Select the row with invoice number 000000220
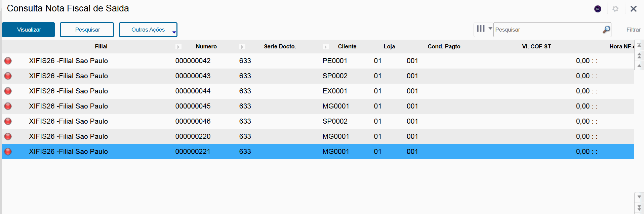 193,136
